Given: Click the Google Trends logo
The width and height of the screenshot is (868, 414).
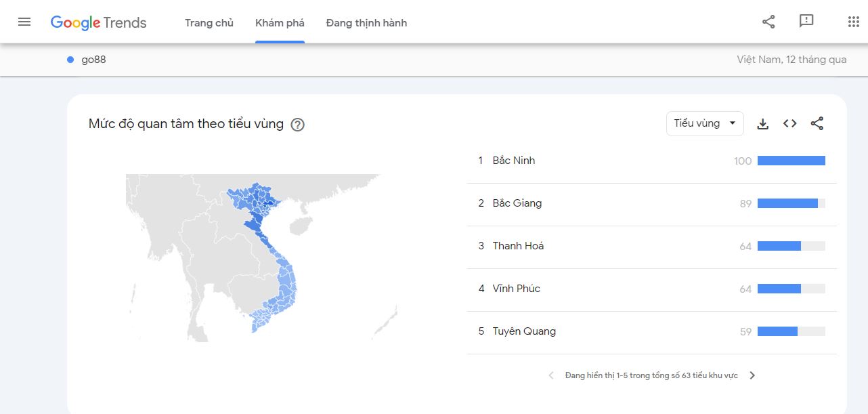Looking at the screenshot, I should point(99,22).
